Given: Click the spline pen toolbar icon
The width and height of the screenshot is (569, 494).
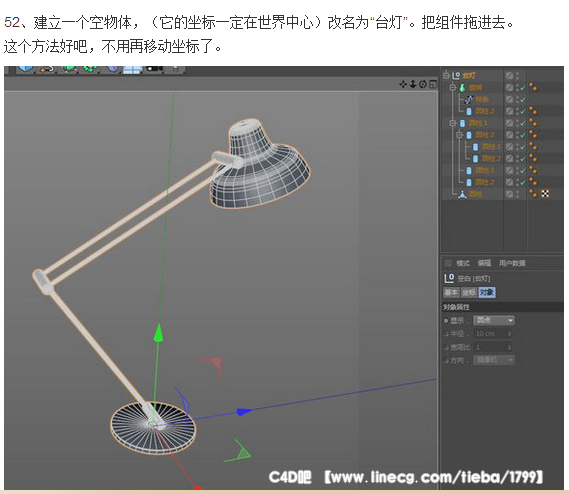Looking at the screenshot, I should (47, 69).
